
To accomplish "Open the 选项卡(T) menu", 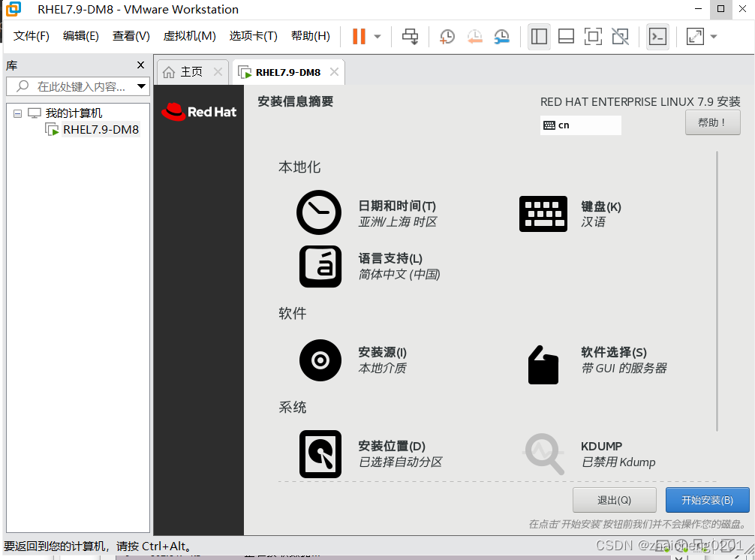I will click(253, 36).
